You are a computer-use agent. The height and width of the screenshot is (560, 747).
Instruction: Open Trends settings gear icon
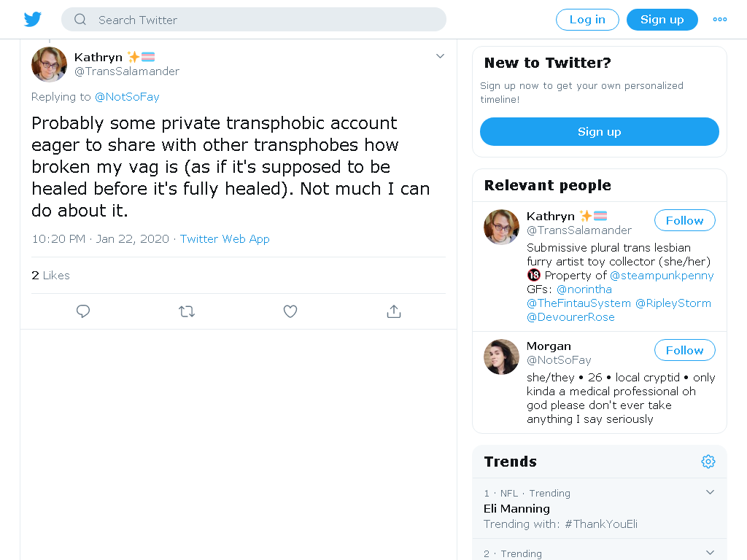point(708,462)
